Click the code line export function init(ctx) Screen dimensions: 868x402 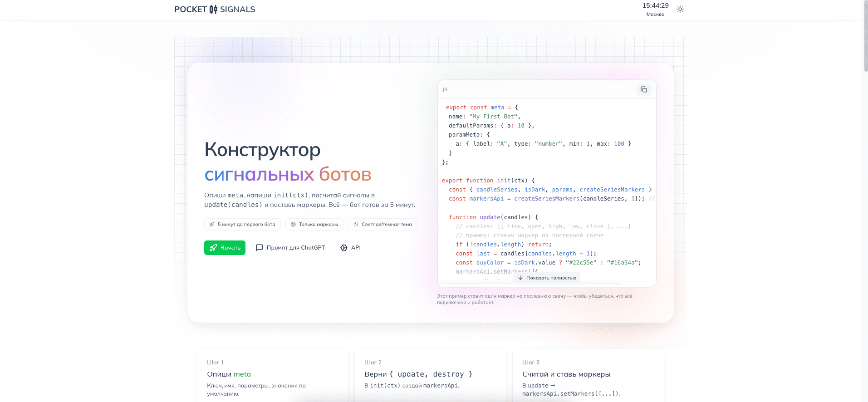tap(488, 181)
